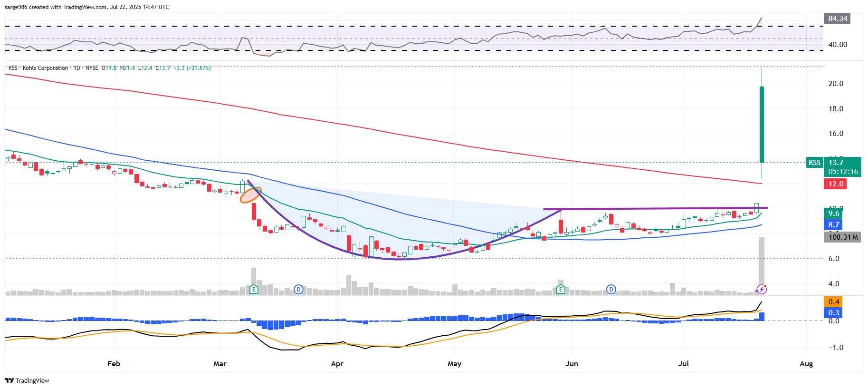Click the 84.34 RSI value label
Image resolution: width=868 pixels, height=389 pixels.
(837, 19)
